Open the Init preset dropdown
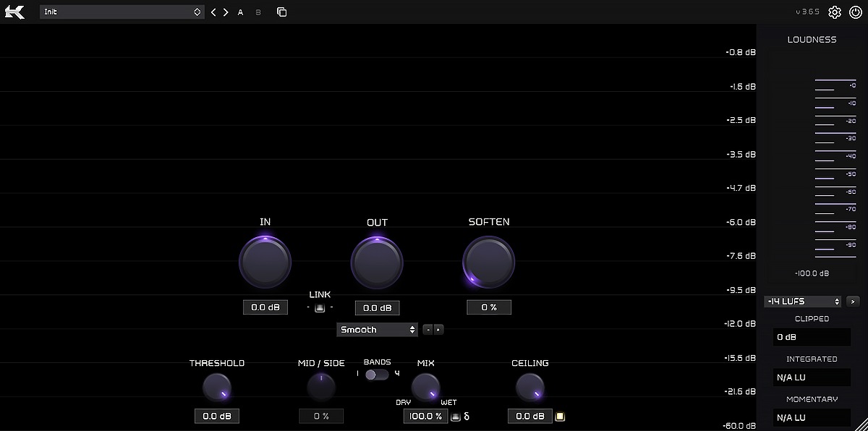This screenshot has height=431, width=868. coord(122,12)
